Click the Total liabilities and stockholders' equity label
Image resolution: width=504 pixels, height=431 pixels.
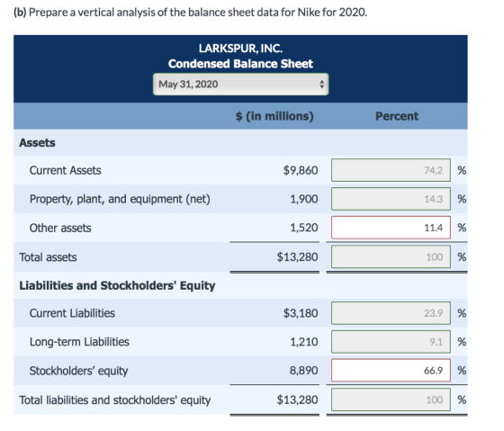point(115,400)
